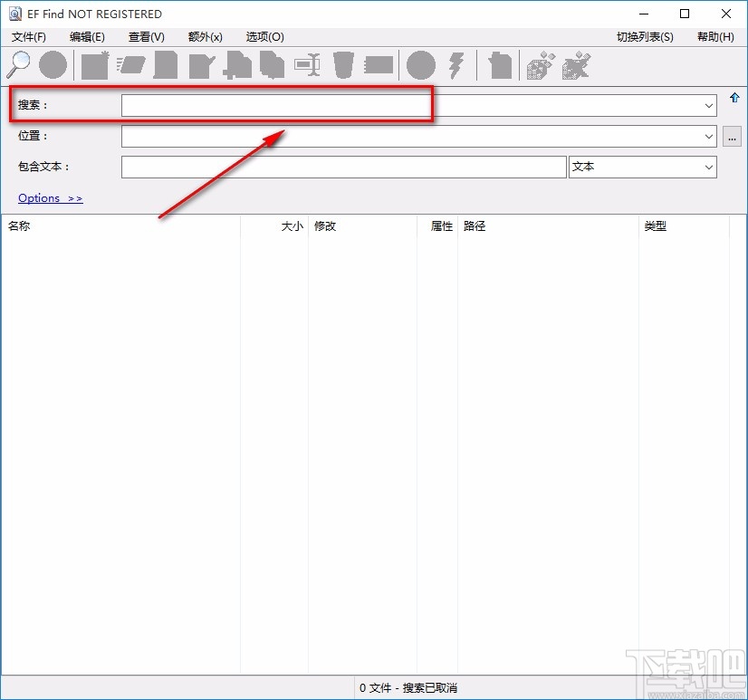
Task: Click the trash bin delete icon
Action: tap(343, 65)
